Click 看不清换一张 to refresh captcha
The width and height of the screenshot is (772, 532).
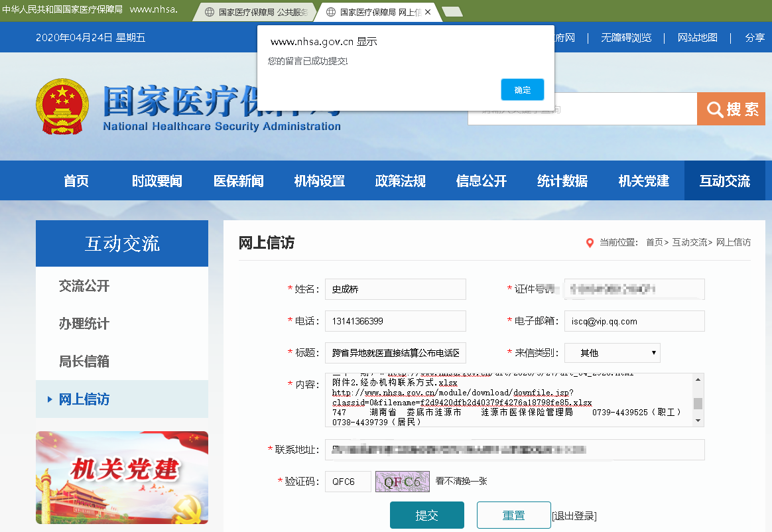click(462, 481)
